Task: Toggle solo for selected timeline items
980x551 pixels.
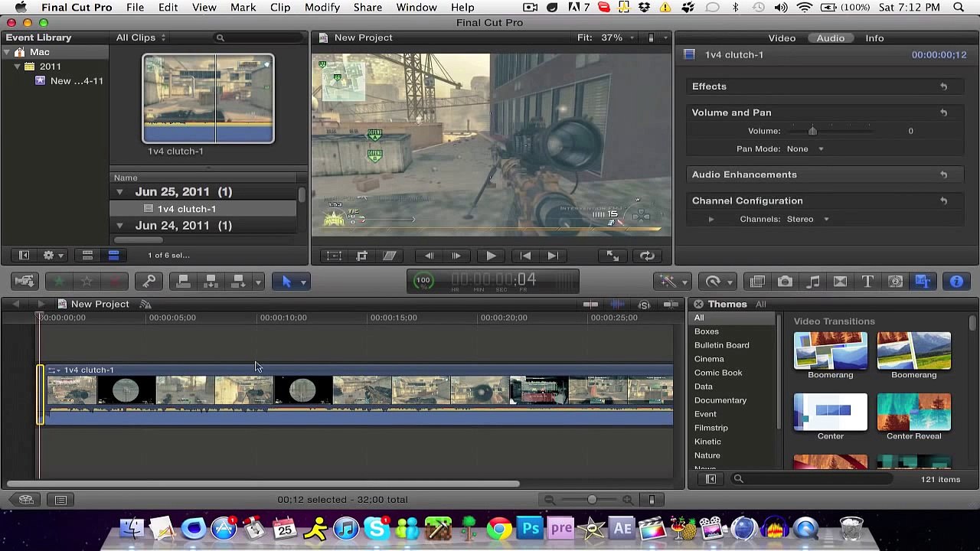Action: [x=645, y=305]
